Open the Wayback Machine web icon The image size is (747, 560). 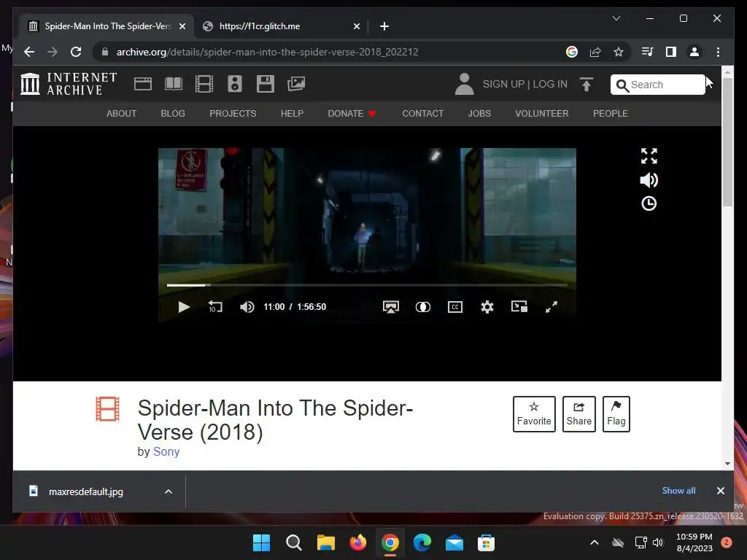[143, 84]
